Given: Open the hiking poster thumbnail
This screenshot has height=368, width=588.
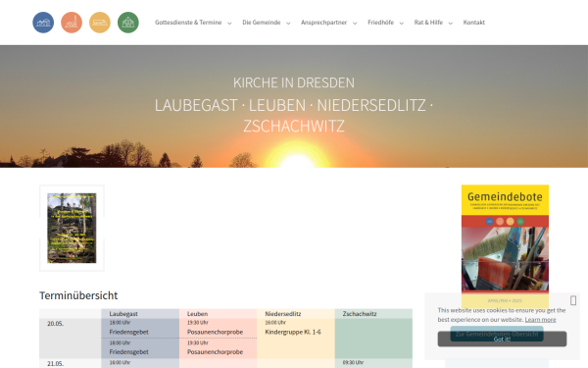Looking at the screenshot, I should coord(72,228).
